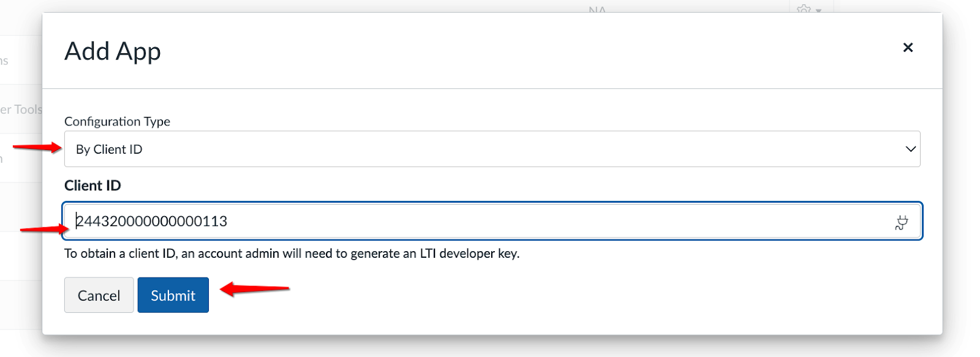Click the partially visible "ns" sidebar item

pos(5,59)
